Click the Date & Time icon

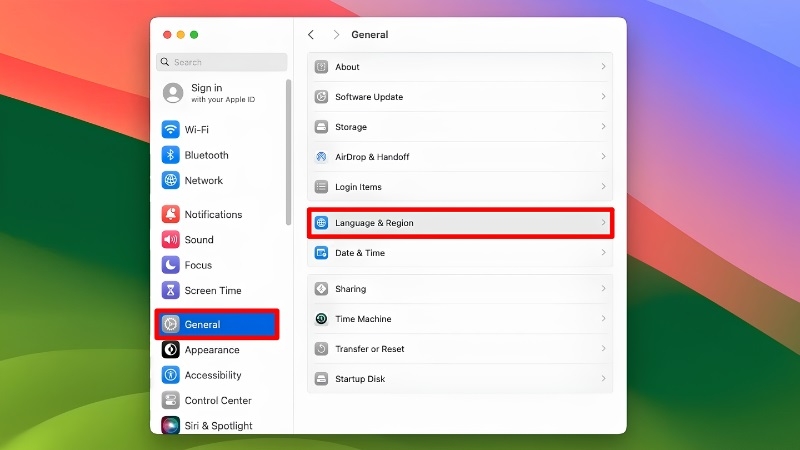pyautogui.click(x=321, y=253)
